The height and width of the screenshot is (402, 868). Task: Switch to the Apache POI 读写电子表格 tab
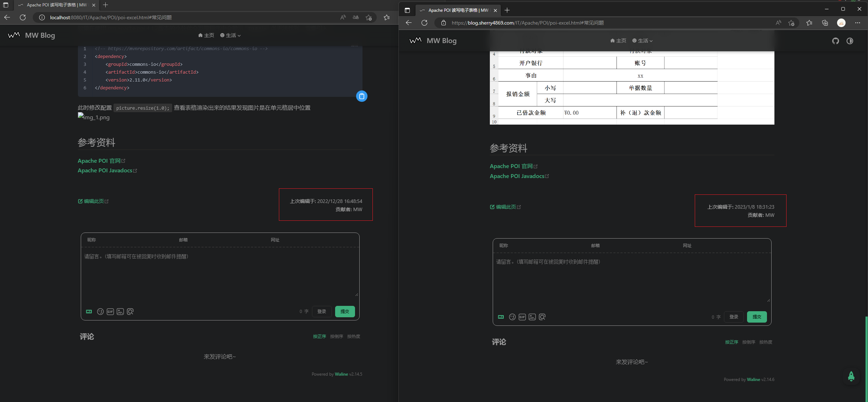coord(53,5)
